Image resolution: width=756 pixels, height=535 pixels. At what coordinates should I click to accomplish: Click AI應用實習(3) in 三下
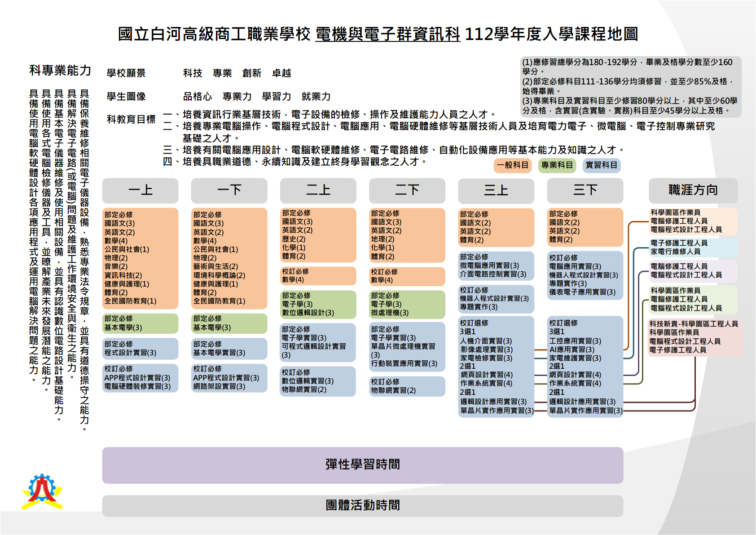(571, 349)
